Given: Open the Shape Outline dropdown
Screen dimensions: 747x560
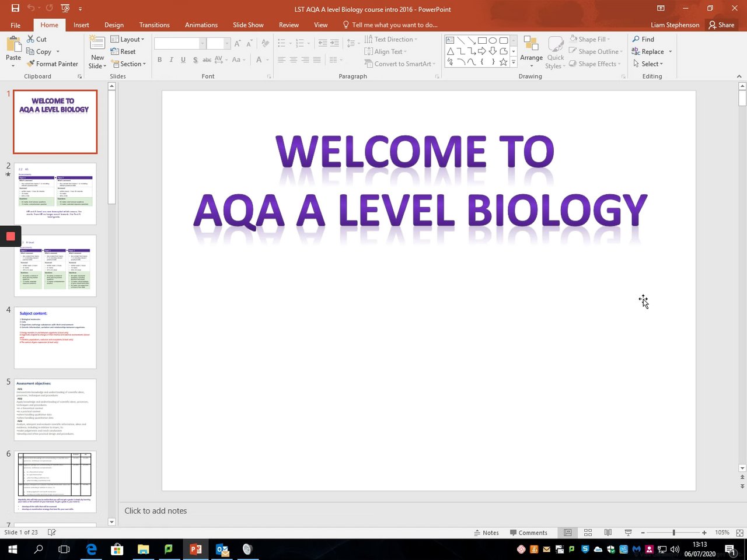Looking at the screenshot, I should [x=596, y=51].
